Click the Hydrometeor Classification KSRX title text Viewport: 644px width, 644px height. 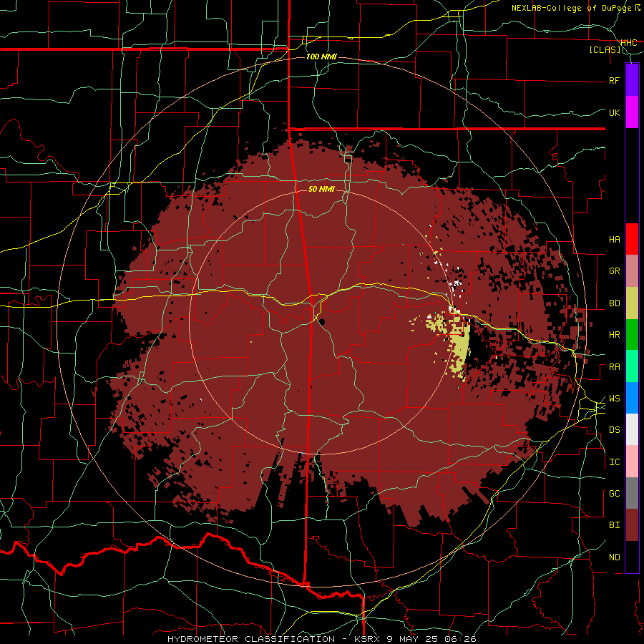pos(322,639)
